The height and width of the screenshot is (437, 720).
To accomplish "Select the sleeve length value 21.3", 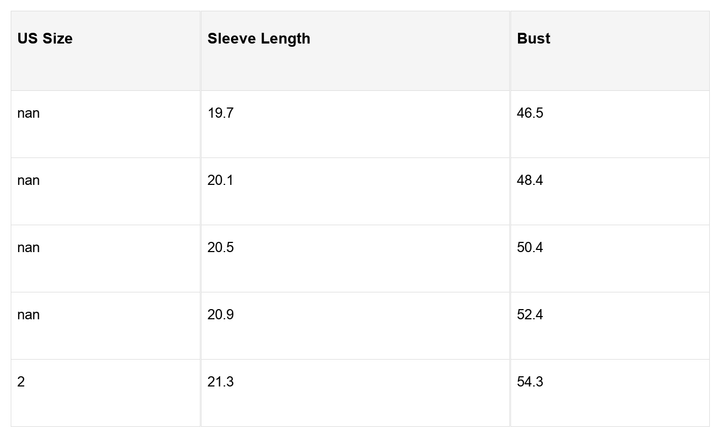I will (x=220, y=382).
